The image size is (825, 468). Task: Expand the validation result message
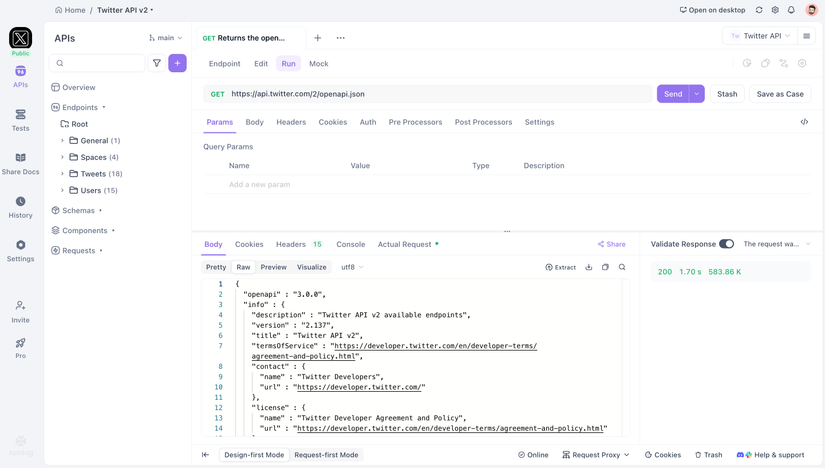click(x=808, y=244)
